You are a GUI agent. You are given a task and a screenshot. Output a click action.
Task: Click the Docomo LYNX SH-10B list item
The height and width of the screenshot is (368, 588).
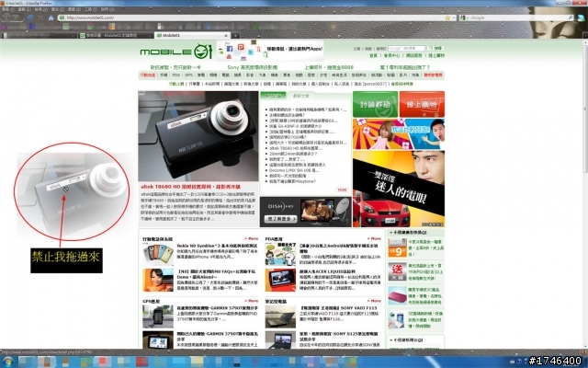pyautogui.click(x=294, y=170)
